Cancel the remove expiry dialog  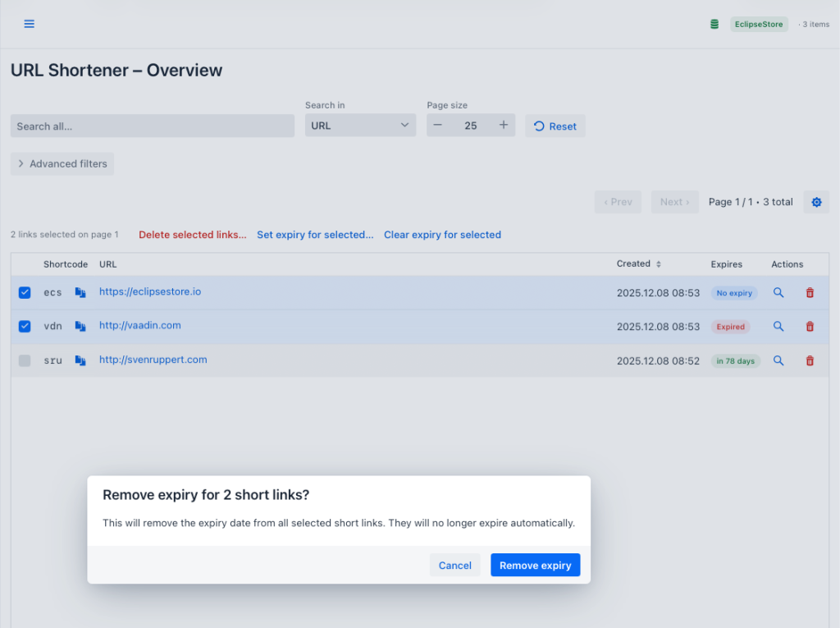[454, 565]
